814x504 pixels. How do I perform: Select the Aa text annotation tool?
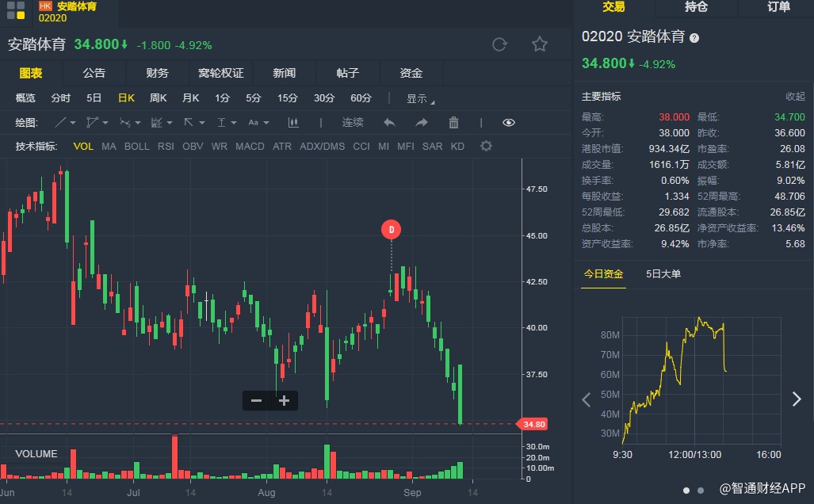pyautogui.click(x=254, y=123)
